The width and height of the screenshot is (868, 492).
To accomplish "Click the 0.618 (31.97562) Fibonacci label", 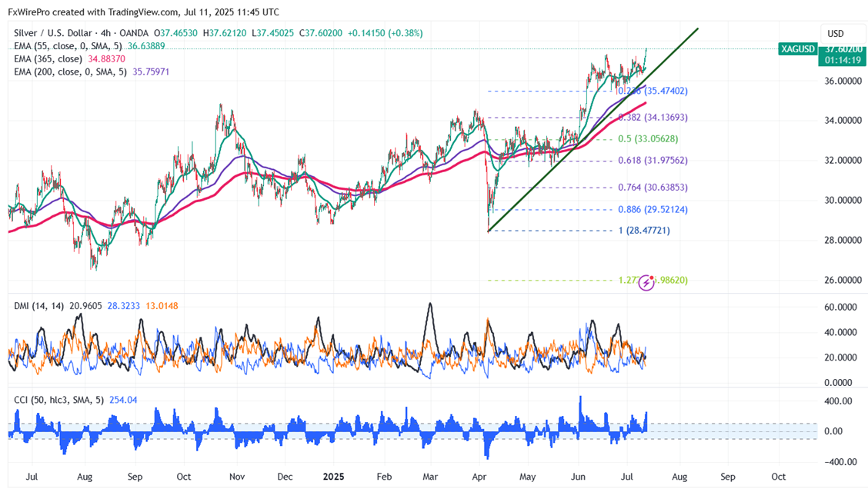I will pyautogui.click(x=653, y=161).
